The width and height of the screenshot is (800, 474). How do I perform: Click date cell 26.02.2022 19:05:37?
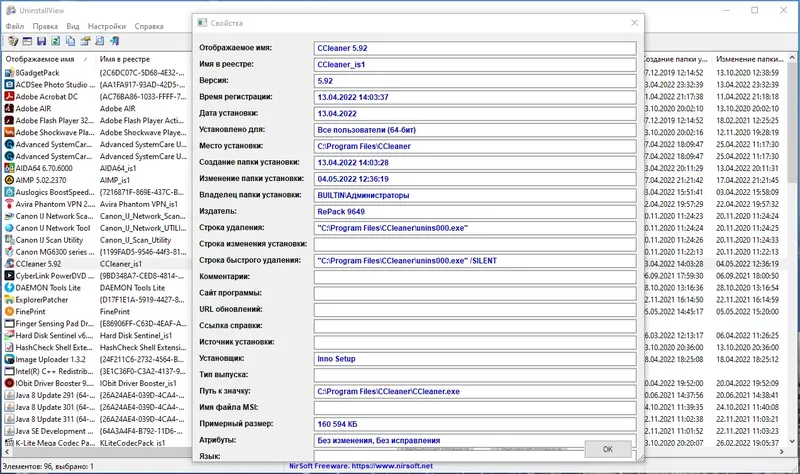(747, 443)
